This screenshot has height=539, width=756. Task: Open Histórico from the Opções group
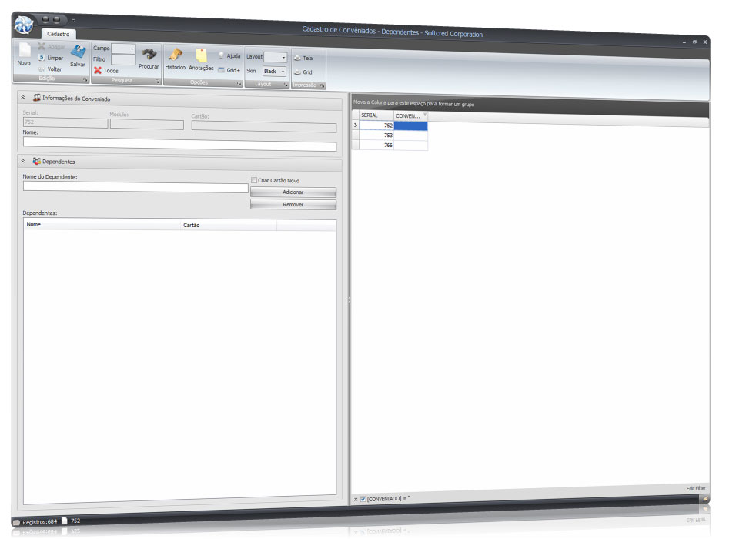pos(175,55)
